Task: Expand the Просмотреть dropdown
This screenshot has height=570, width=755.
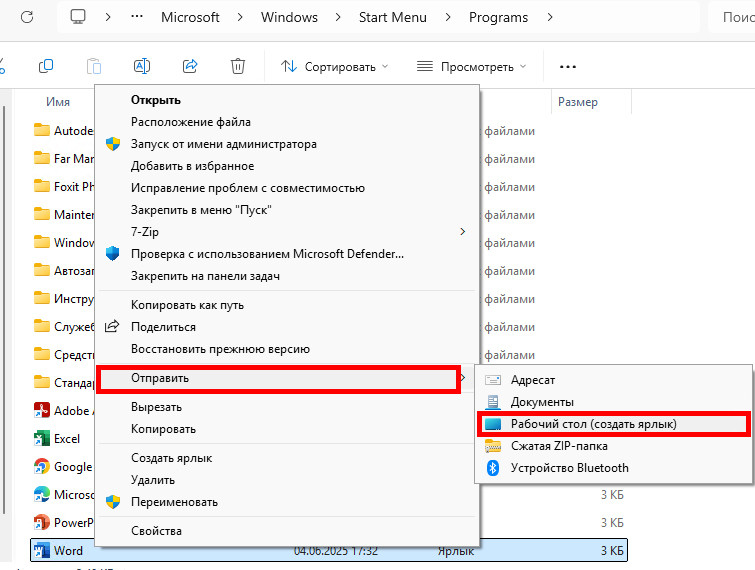Action: coord(471,66)
